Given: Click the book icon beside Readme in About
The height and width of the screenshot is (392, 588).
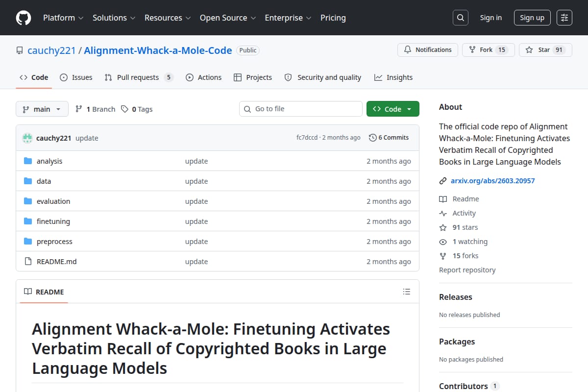Looking at the screenshot, I should pyautogui.click(x=443, y=199).
